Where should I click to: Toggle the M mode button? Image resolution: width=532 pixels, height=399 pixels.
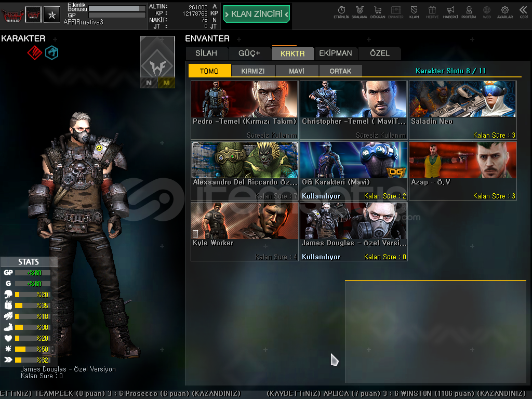[x=166, y=83]
